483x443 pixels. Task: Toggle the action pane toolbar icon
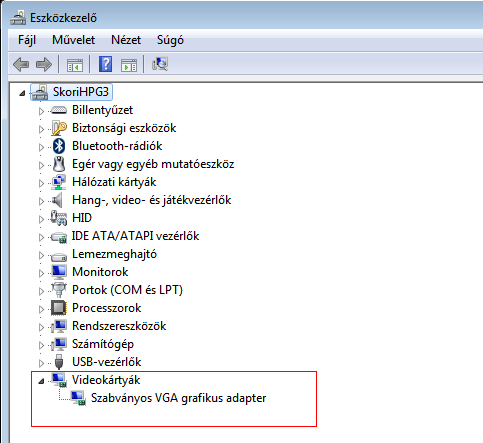[x=129, y=65]
